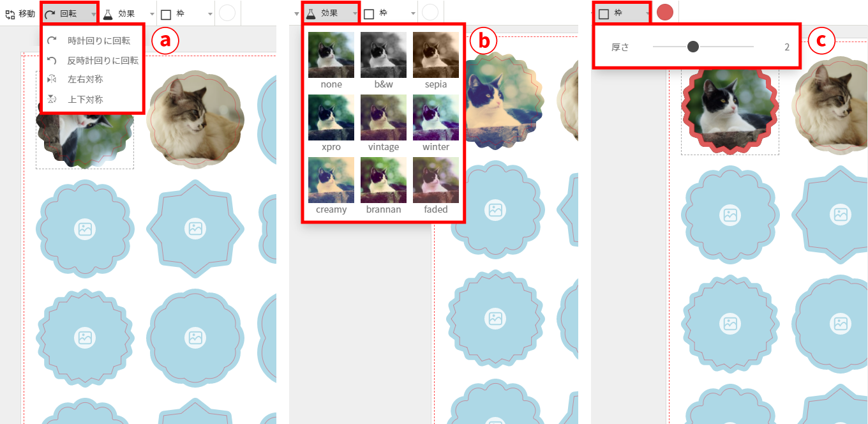
Task: Click the red frame color swatch
Action: tap(665, 12)
